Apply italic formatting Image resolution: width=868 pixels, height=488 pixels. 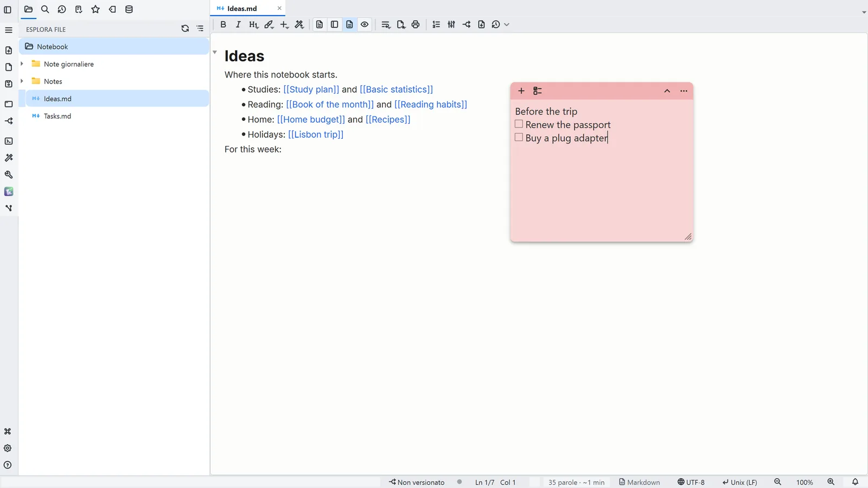click(x=238, y=24)
